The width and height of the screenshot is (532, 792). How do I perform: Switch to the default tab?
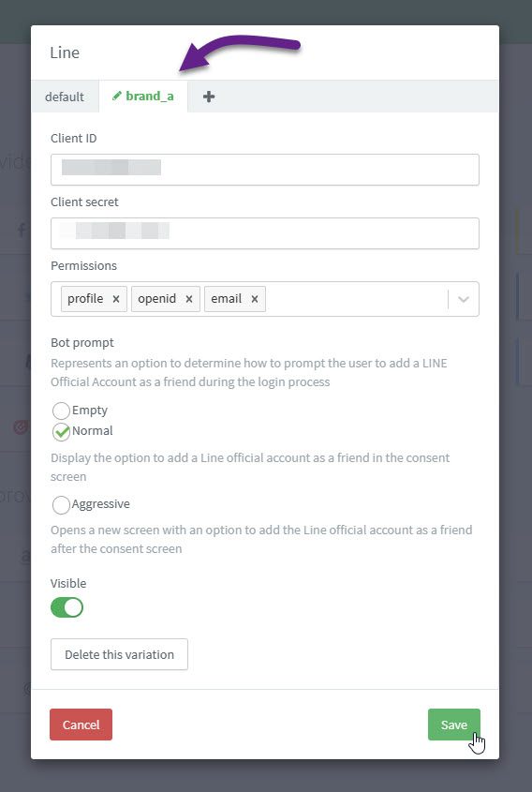(x=65, y=97)
